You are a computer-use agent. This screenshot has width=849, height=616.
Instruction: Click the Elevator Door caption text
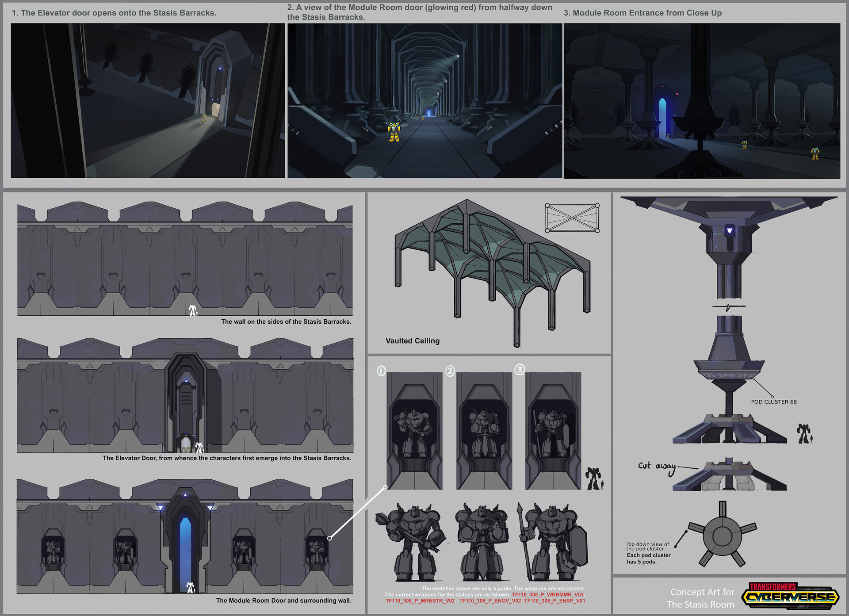(227, 458)
